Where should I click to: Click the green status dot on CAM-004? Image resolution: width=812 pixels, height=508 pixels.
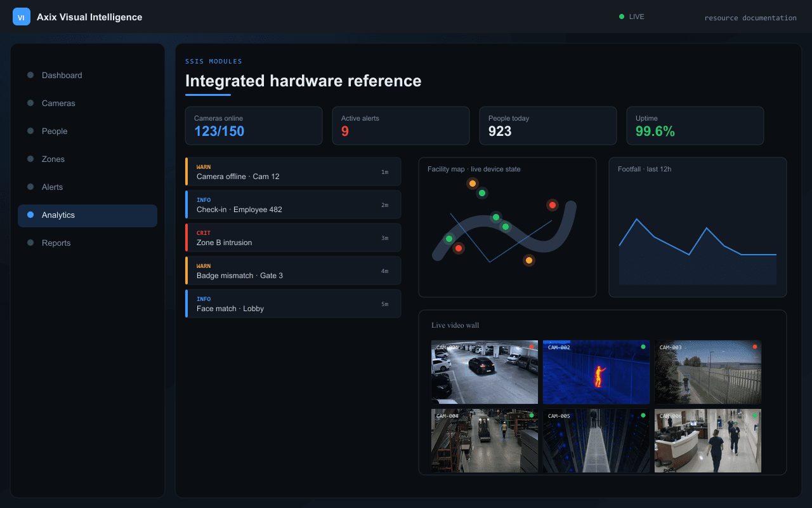[x=532, y=415]
